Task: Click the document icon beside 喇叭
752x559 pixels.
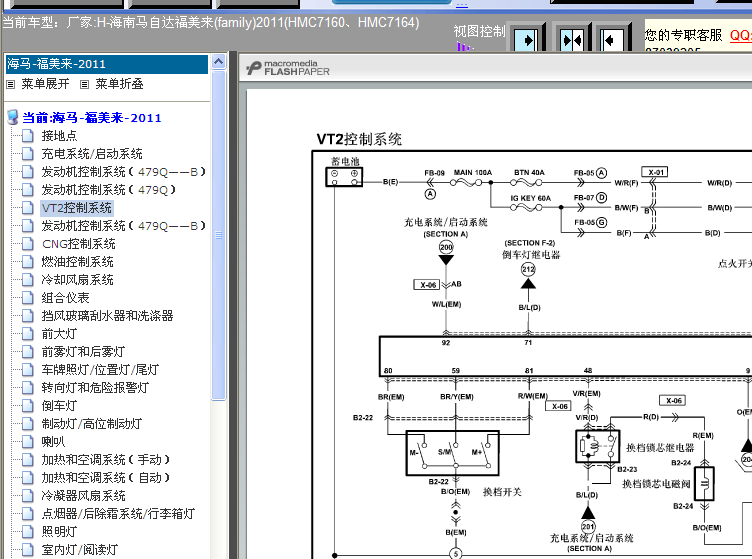Action: [28, 442]
